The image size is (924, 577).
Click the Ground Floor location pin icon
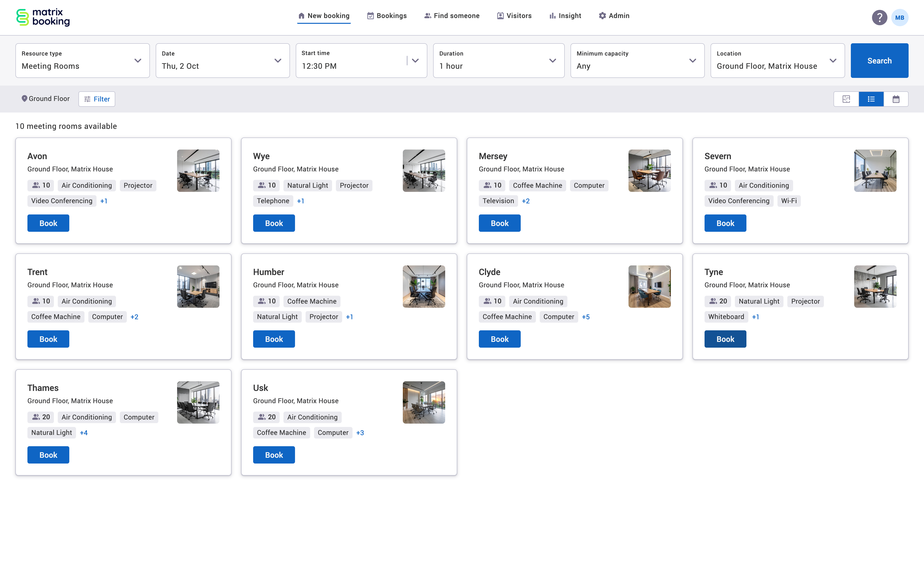(24, 99)
